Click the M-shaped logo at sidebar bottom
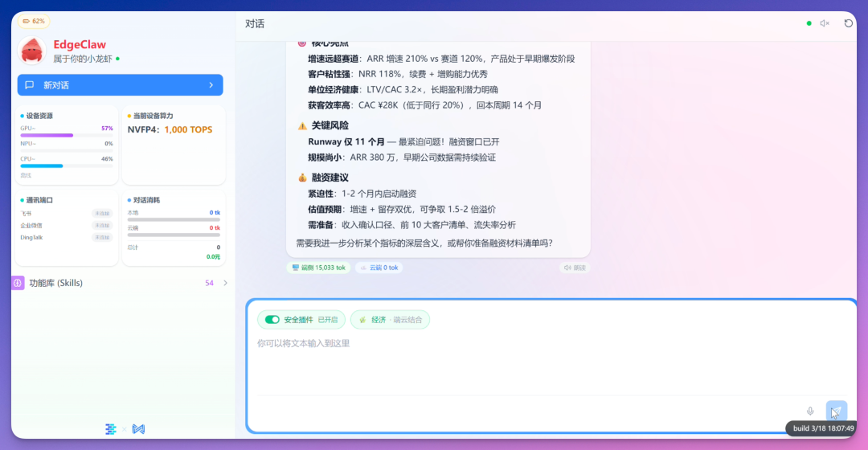The height and width of the screenshot is (450, 868). pos(138,429)
